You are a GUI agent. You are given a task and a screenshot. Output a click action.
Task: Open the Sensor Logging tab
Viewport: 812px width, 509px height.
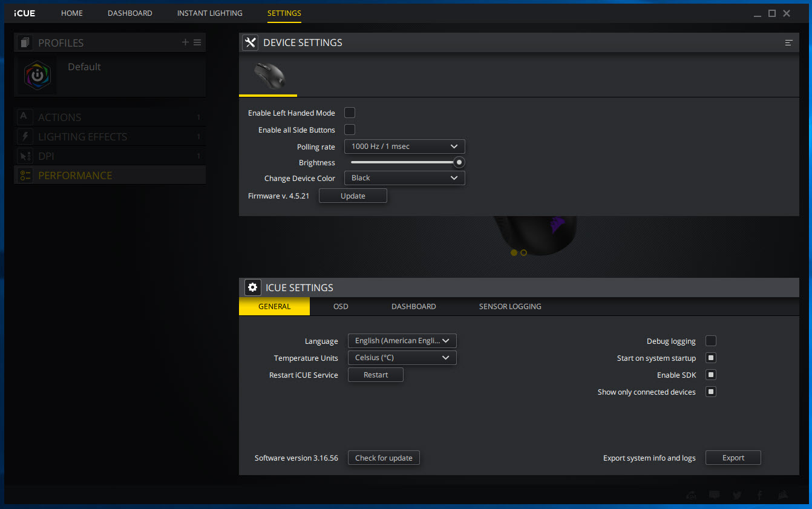pos(510,306)
